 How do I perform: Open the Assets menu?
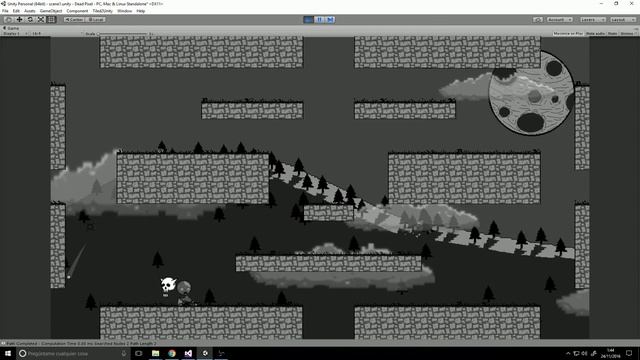(x=29, y=11)
